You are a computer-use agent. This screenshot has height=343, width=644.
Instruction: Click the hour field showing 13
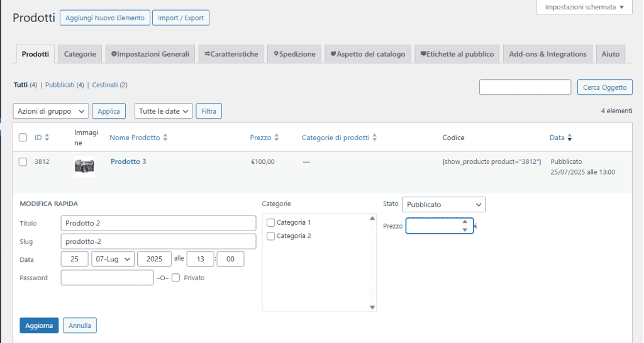[x=201, y=259]
